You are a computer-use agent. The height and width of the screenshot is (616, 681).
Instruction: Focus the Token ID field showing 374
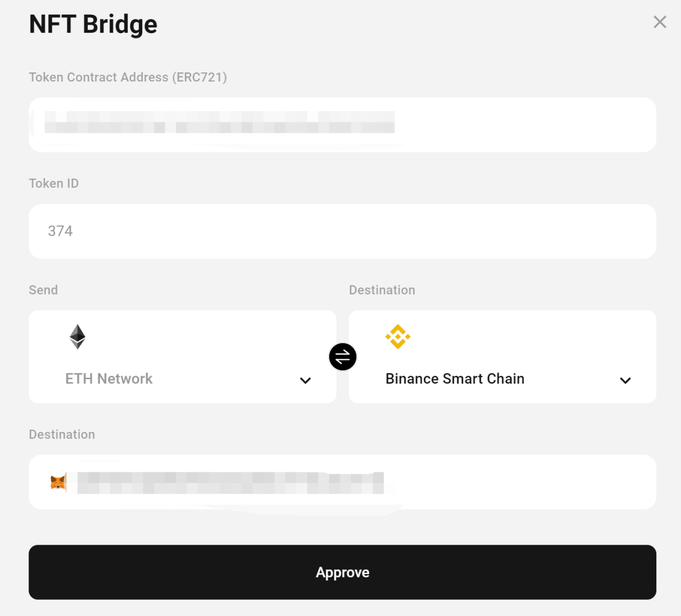click(342, 231)
